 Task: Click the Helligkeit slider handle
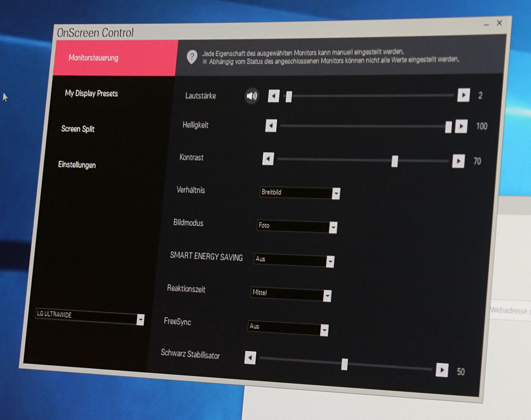(x=448, y=127)
